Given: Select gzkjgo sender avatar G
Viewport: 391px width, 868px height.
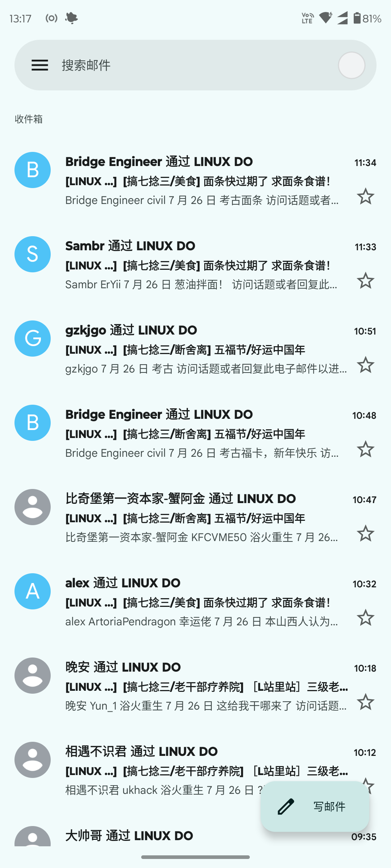Looking at the screenshot, I should coord(33,339).
